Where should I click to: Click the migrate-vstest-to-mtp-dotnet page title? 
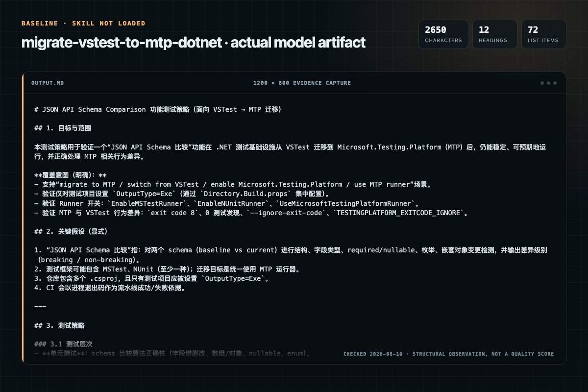coord(194,43)
